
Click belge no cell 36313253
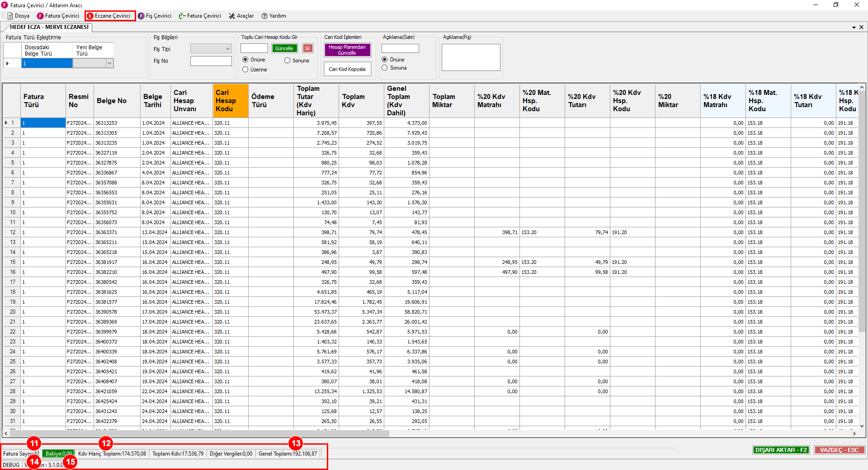[117, 123]
